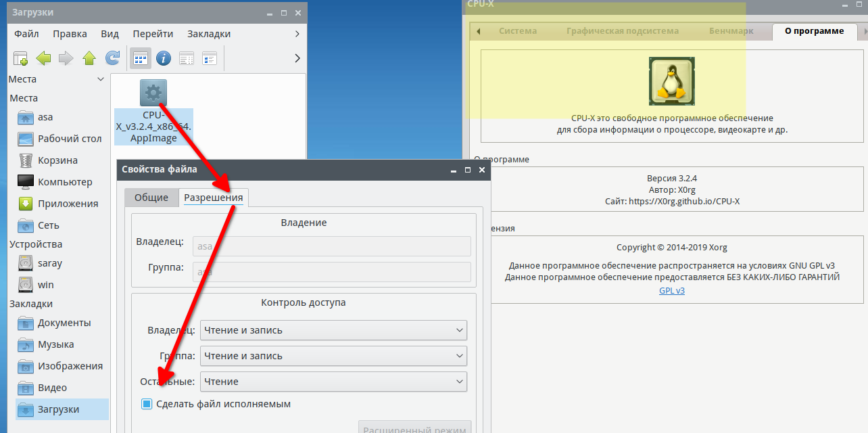868x433 pixels.
Task: Toggle Сделать файл исполняемым checkbox
Action: tap(147, 404)
